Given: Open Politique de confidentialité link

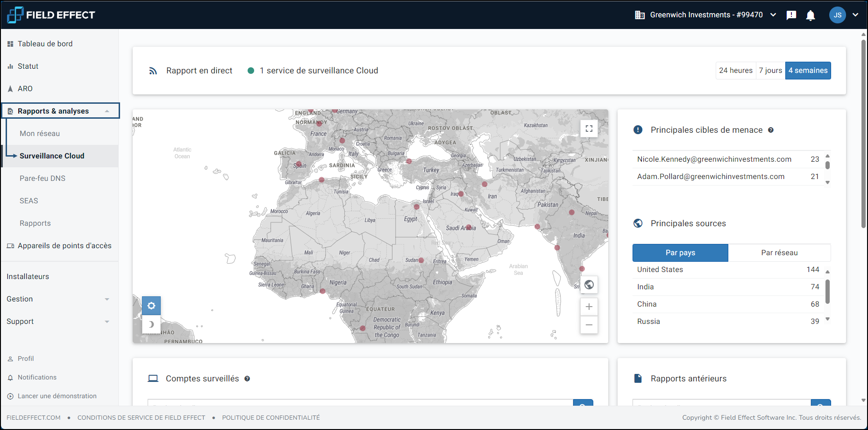Looking at the screenshot, I should tap(271, 417).
